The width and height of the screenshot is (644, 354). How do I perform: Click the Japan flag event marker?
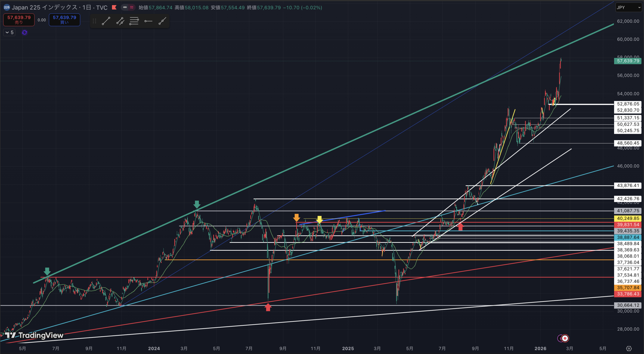pyautogui.click(x=565, y=338)
